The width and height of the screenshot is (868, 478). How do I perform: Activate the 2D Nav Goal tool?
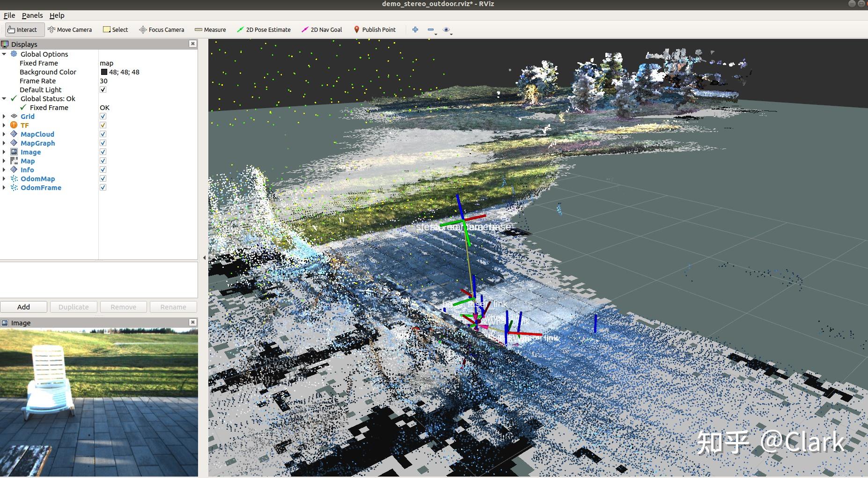[323, 29]
